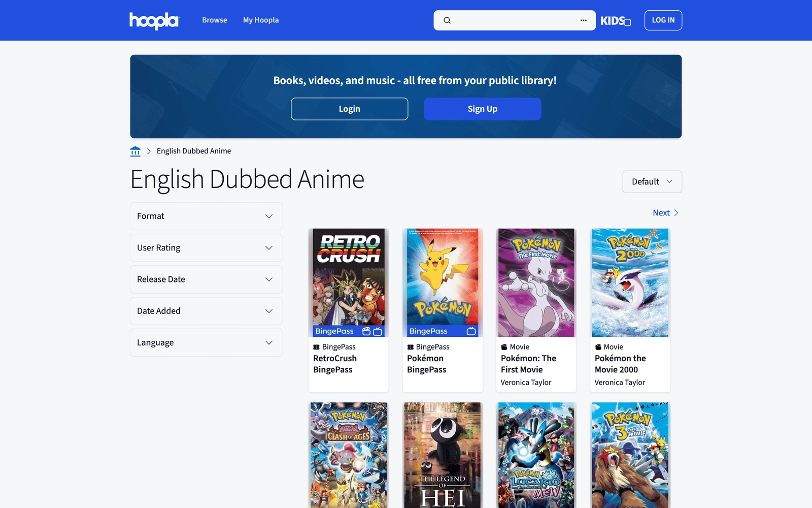Click the hoopla logo in header
The image size is (812, 508).
coord(154,21)
